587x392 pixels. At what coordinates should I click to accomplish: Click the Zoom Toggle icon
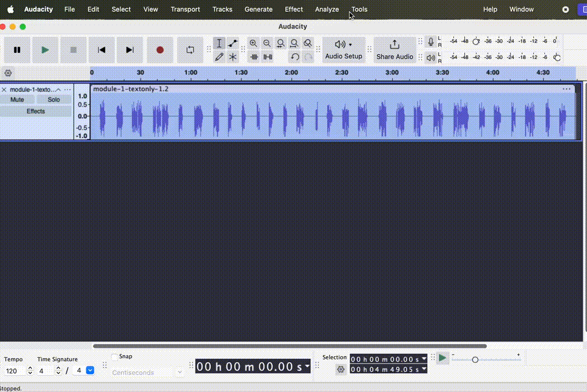[308, 44]
